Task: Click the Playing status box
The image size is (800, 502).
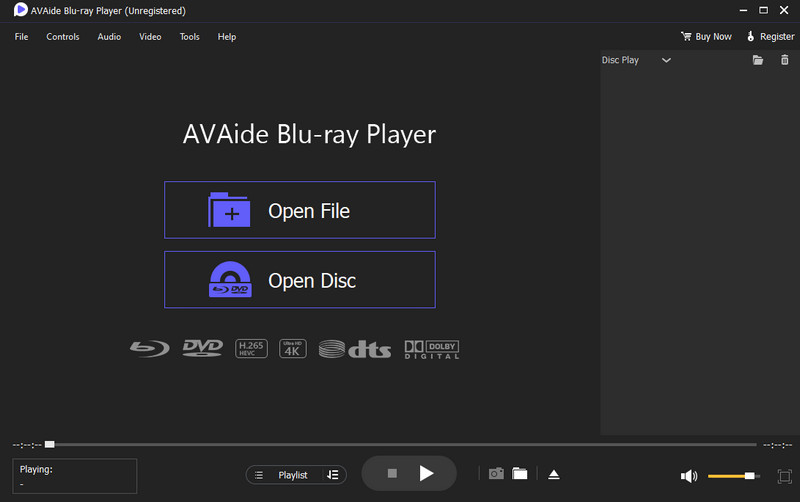Action: 74,476
